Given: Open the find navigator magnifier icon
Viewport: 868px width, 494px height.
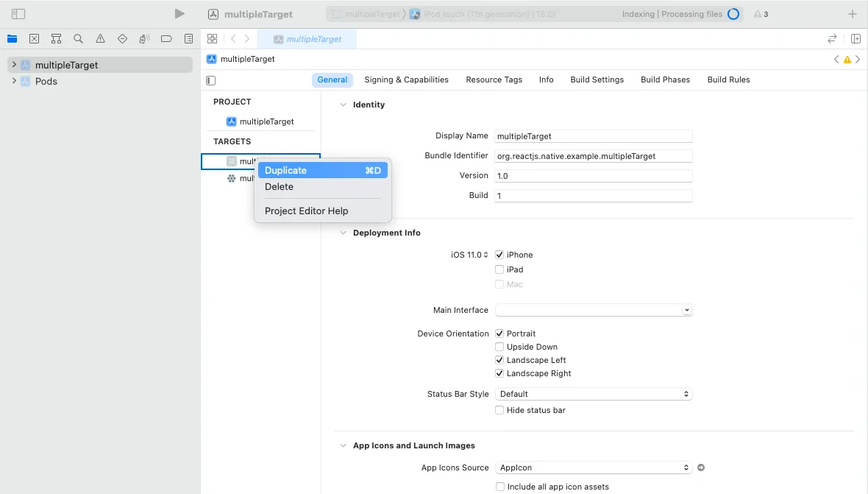Looking at the screenshot, I should [78, 39].
